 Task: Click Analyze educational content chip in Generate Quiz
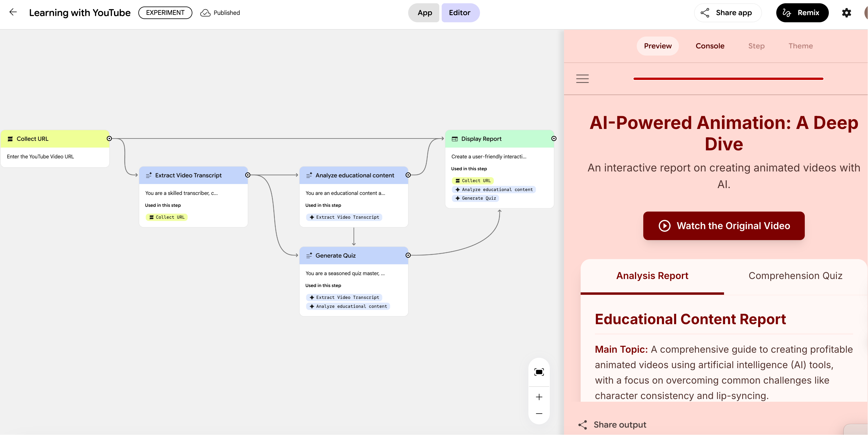click(348, 306)
